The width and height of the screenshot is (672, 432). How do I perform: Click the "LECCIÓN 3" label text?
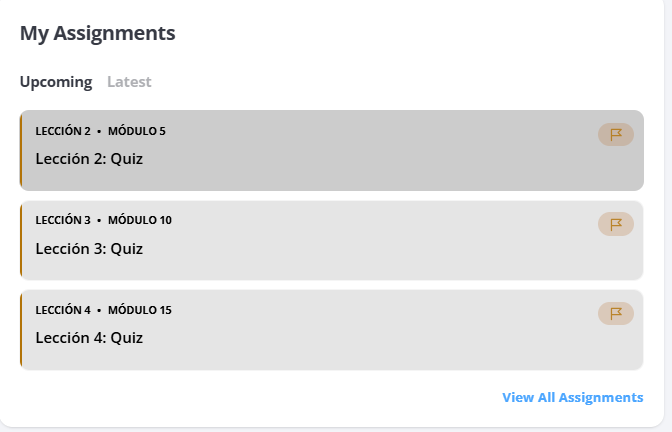(x=63, y=220)
